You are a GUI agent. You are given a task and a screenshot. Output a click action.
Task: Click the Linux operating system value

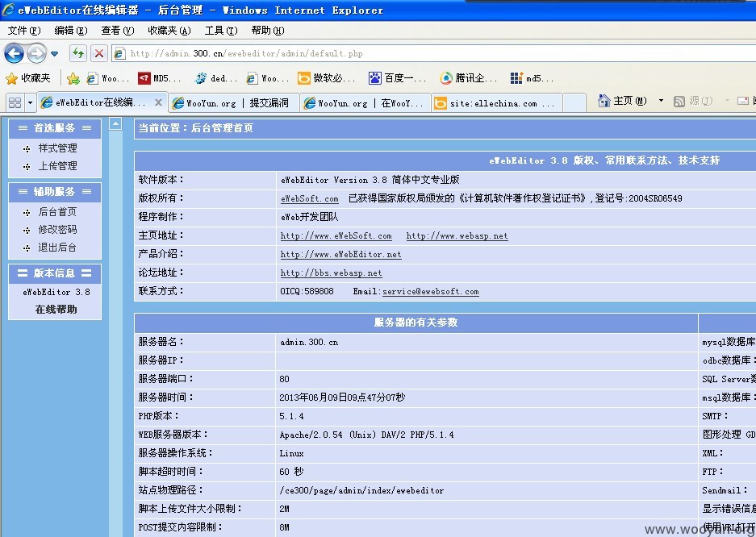pyautogui.click(x=292, y=453)
